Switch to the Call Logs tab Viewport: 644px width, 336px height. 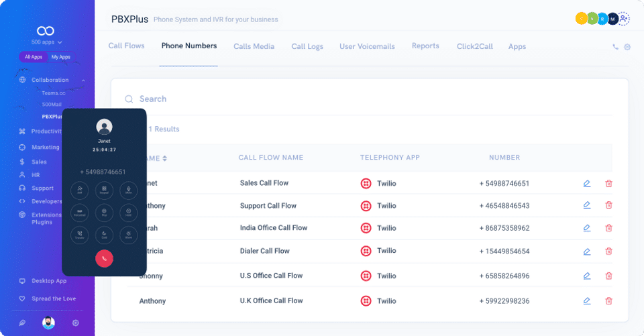pos(307,46)
